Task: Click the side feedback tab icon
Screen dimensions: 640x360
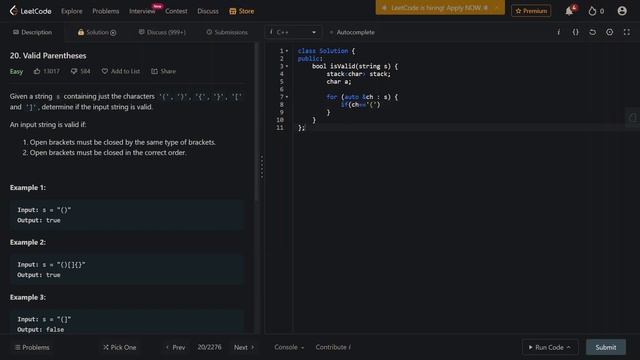Action: click(x=633, y=118)
